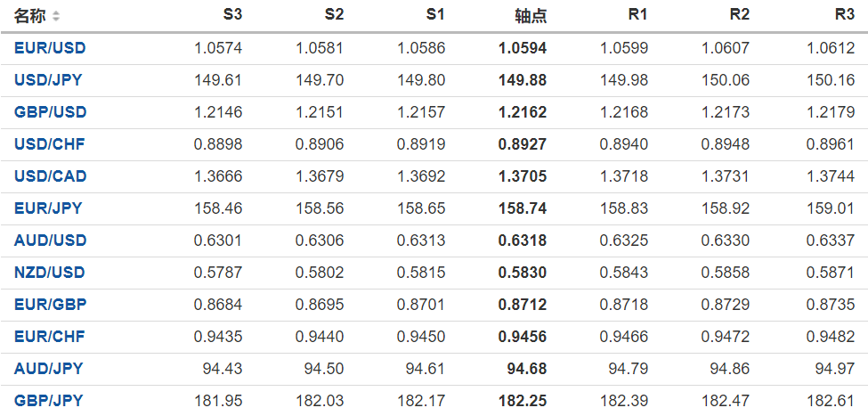
Task: Click the 名称 column header
Action: 30,16
